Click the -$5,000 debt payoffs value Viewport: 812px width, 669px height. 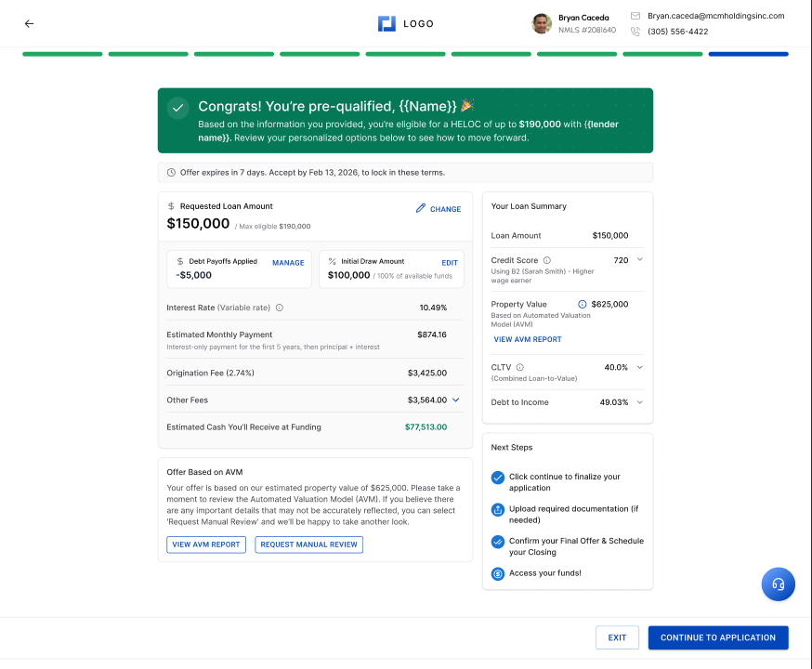tap(193, 275)
